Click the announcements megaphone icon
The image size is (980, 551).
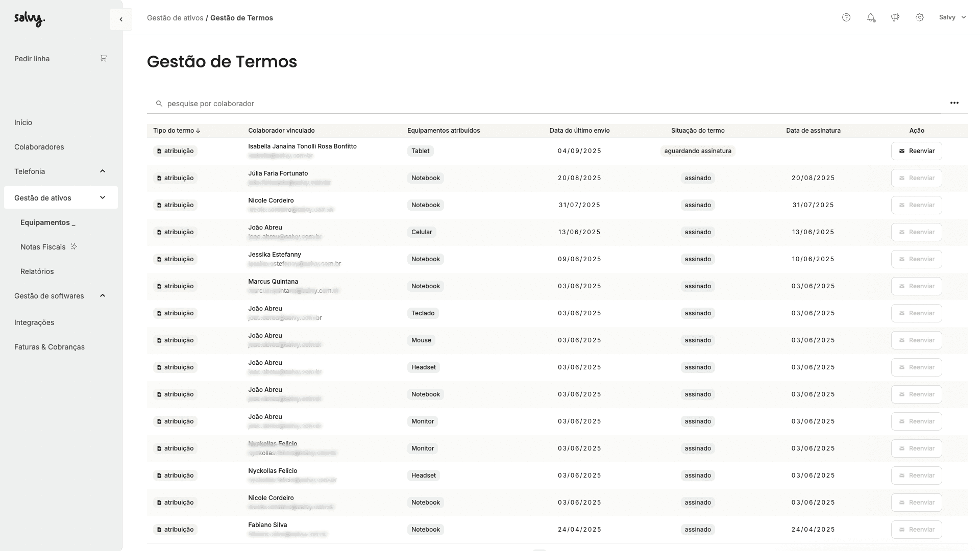coord(895,17)
